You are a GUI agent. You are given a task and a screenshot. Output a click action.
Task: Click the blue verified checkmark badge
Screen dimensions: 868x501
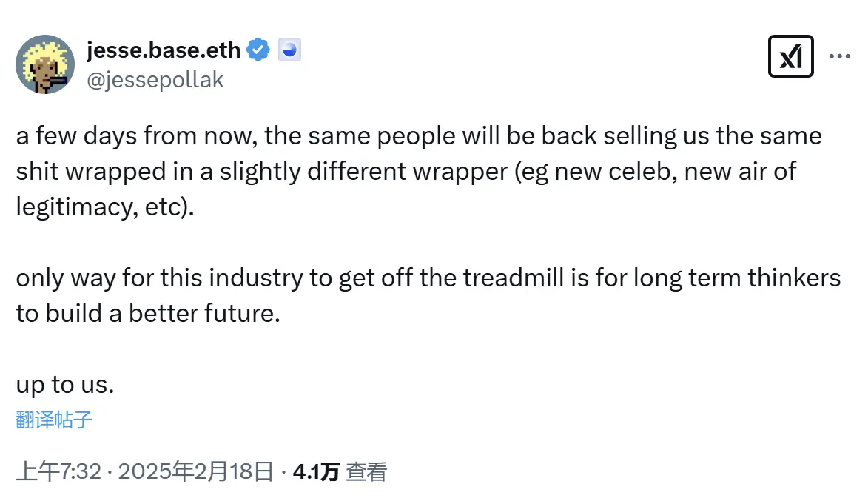tap(258, 50)
